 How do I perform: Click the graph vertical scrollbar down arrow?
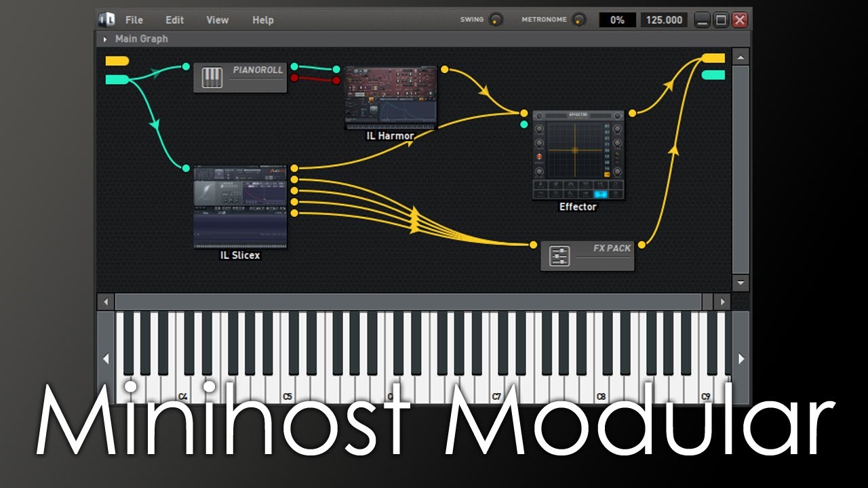[x=741, y=283]
